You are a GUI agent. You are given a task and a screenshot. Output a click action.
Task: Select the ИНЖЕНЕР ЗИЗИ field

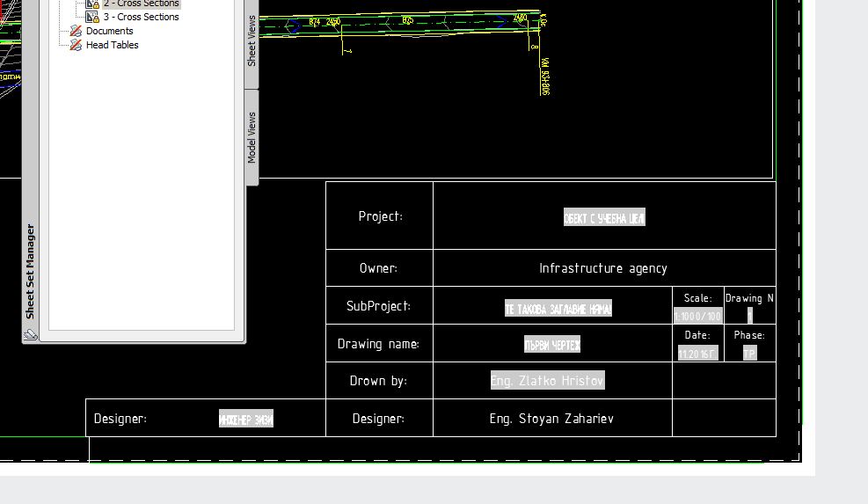click(x=246, y=419)
